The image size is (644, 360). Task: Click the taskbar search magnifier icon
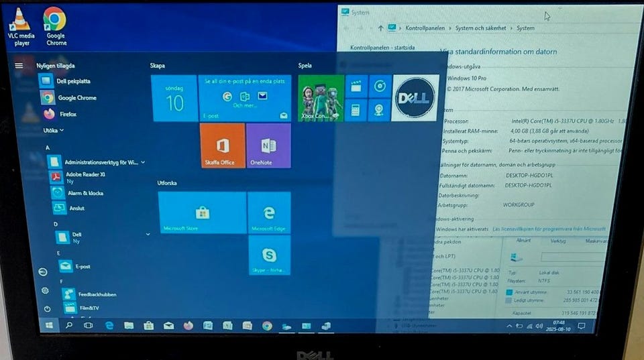pyautogui.click(x=68, y=326)
